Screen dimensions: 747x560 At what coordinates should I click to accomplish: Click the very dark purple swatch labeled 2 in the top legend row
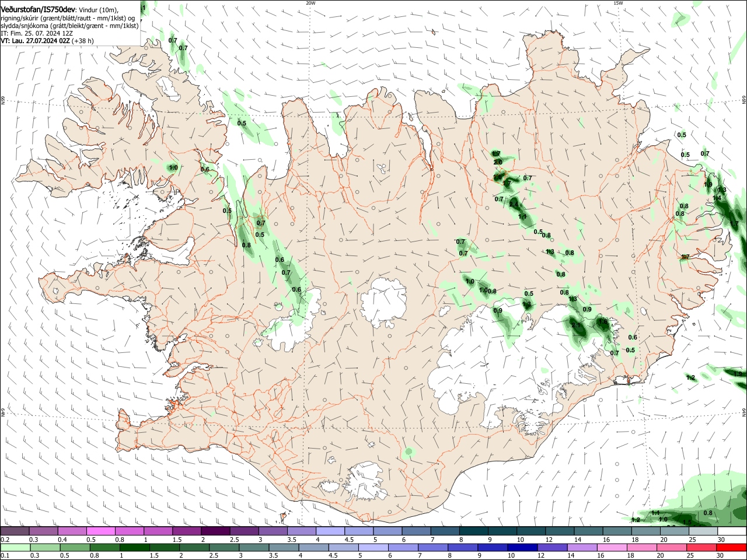click(215, 531)
